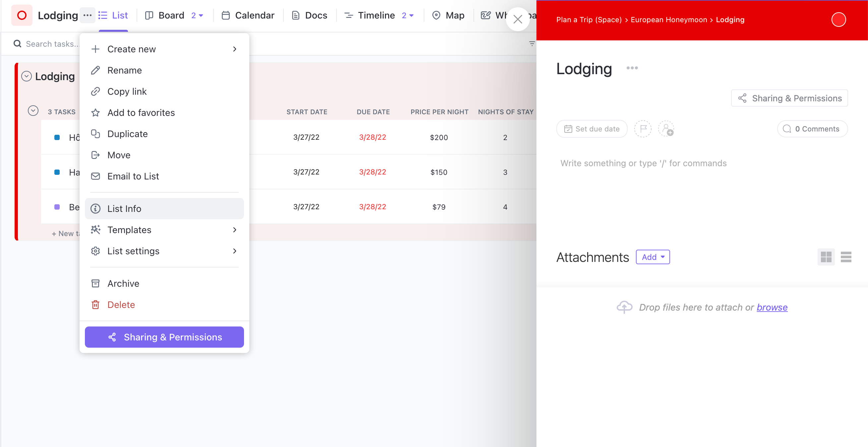868x447 pixels.
Task: Click the red Lodging list icon
Action: coord(22,16)
